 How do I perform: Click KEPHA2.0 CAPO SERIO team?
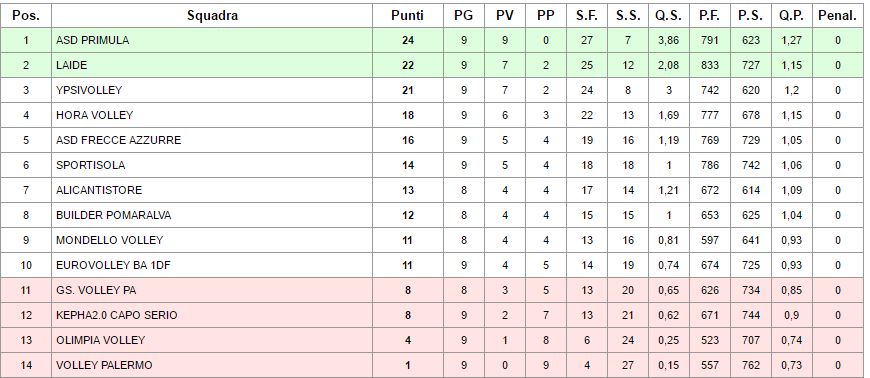click(117, 315)
